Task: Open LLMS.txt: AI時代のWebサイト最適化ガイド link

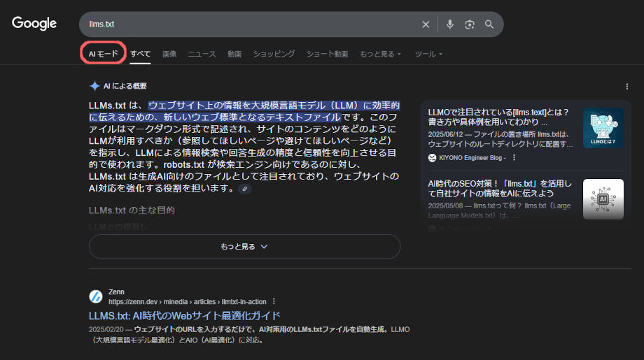Action: coord(185,315)
